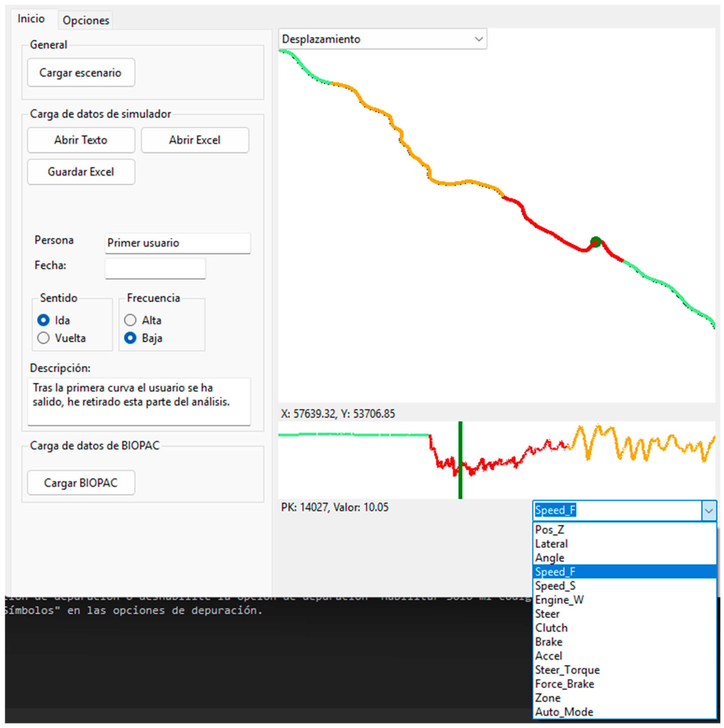
Task: Select the Baja frequency radio button
Action: pyautogui.click(x=130, y=338)
